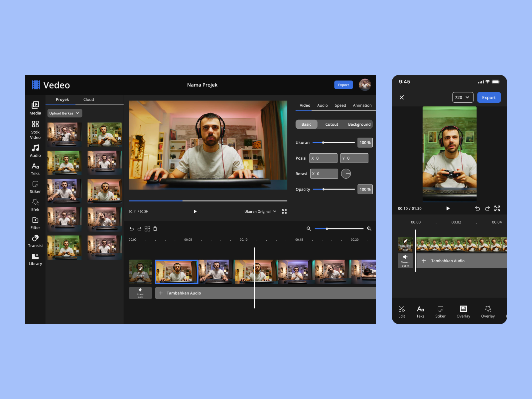The width and height of the screenshot is (532, 399).
Task: Click the Export button in the top bar
Action: tap(343, 85)
